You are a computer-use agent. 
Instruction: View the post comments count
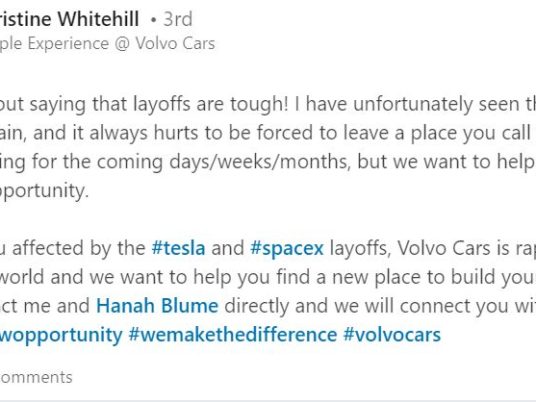(36, 377)
